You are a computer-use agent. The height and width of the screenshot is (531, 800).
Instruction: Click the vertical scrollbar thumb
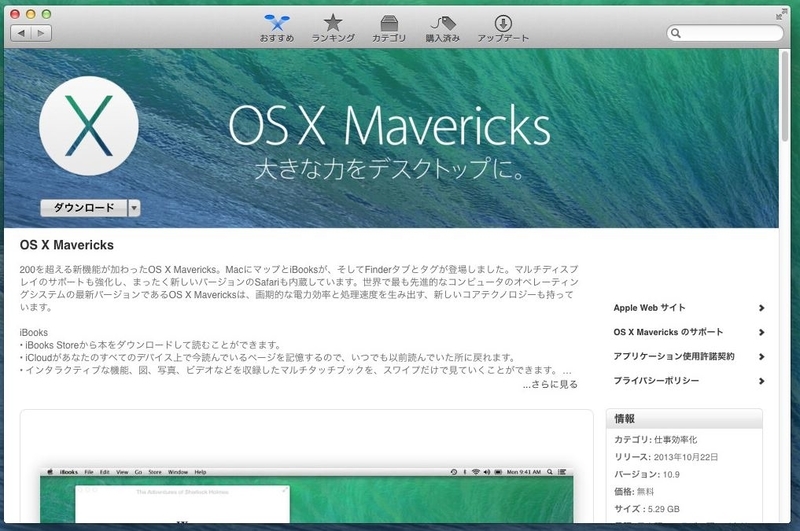tap(785, 96)
